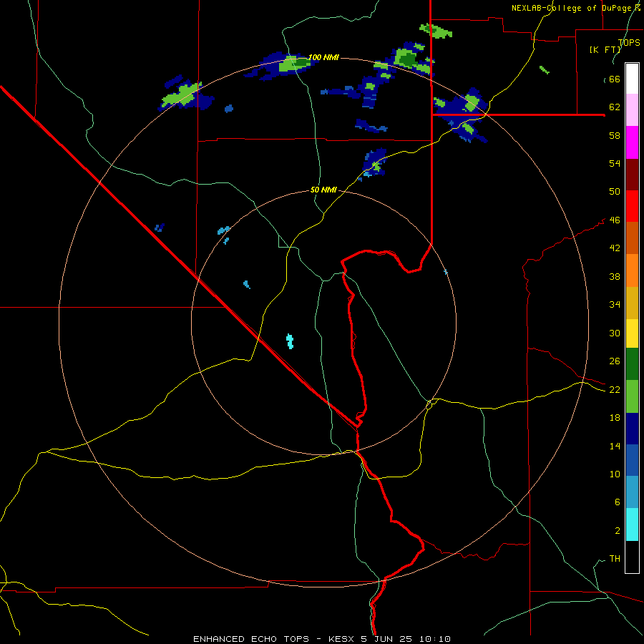This screenshot has height=644, width=644.
Task: Click the '100 NMI' range ring label
Action: (x=323, y=57)
